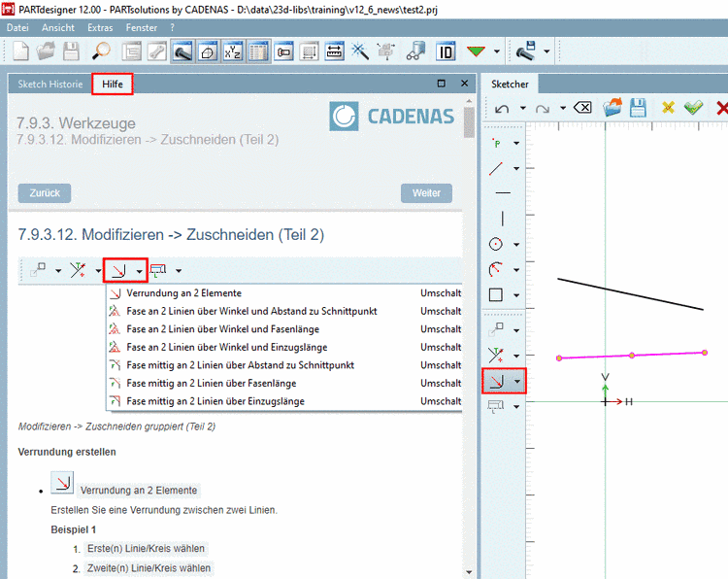The height and width of the screenshot is (579, 728).
Task: Switch to the Hilfe tab
Action: 113,85
